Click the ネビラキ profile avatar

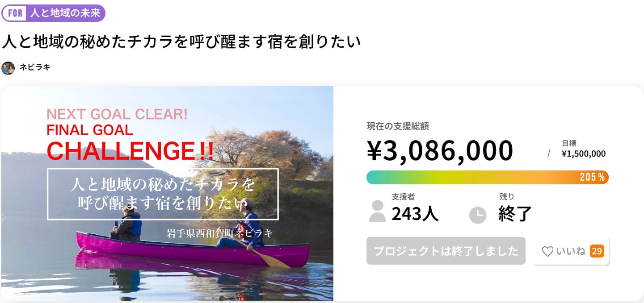point(8,68)
